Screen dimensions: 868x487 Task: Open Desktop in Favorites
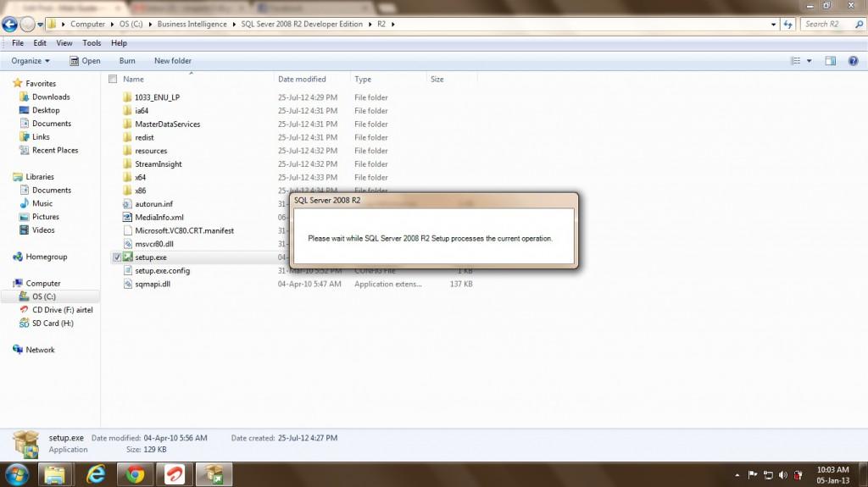(46, 110)
